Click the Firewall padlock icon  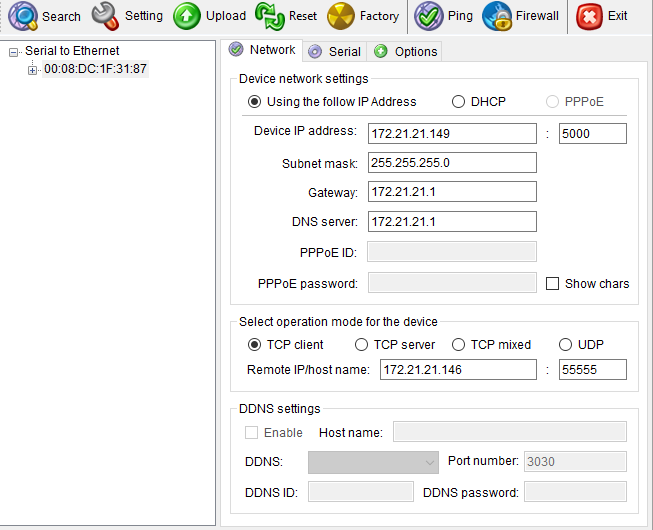497,16
